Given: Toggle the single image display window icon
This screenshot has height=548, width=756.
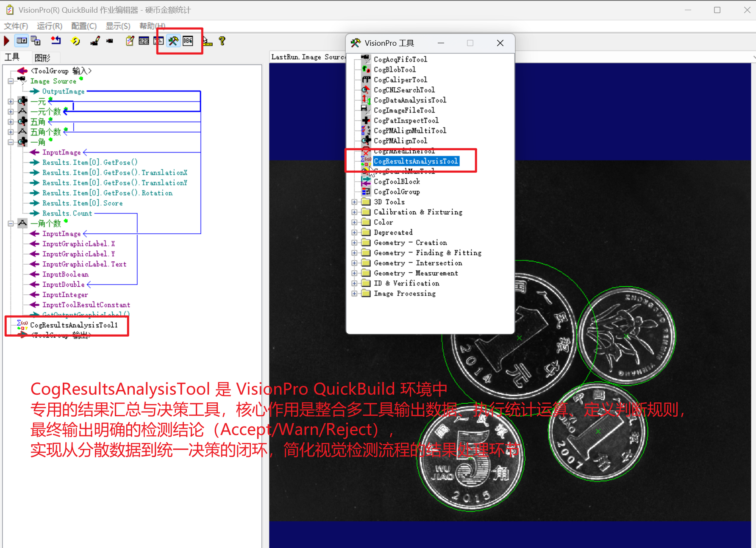Looking at the screenshot, I should pyautogui.click(x=22, y=41).
